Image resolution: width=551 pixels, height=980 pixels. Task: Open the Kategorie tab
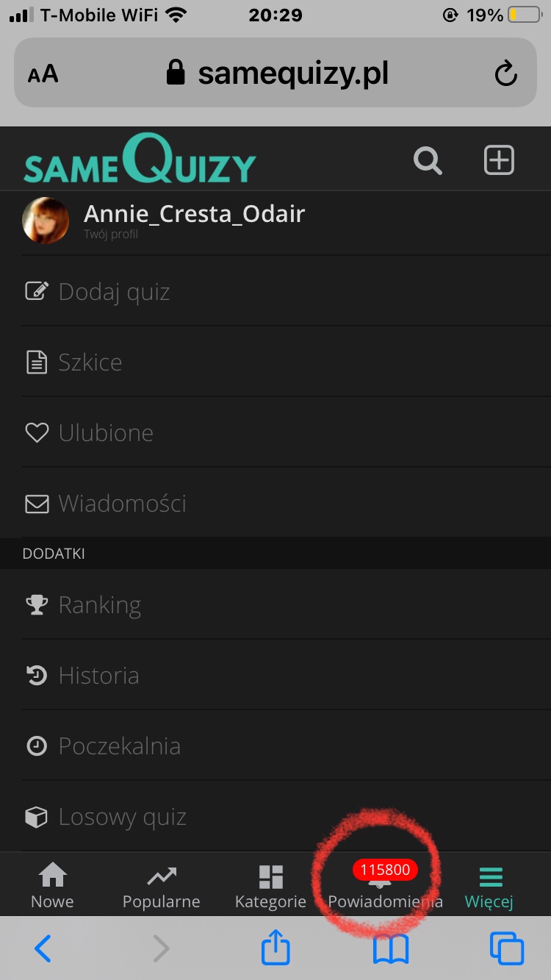click(x=270, y=885)
